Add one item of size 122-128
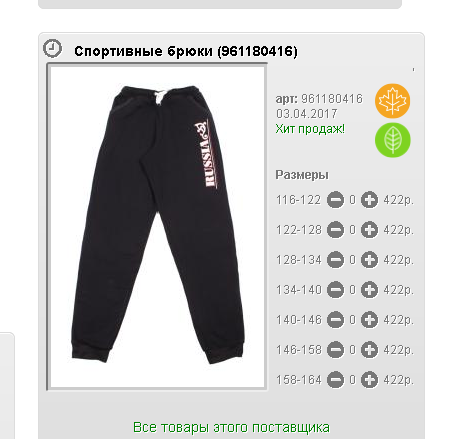 369,230
